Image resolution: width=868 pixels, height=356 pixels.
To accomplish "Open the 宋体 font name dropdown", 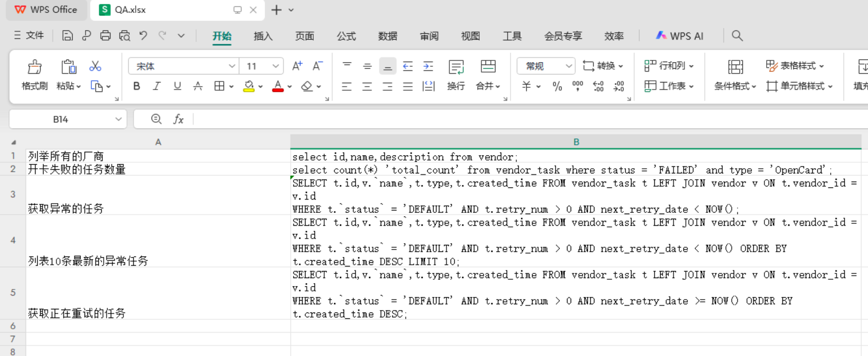I will 231,66.
